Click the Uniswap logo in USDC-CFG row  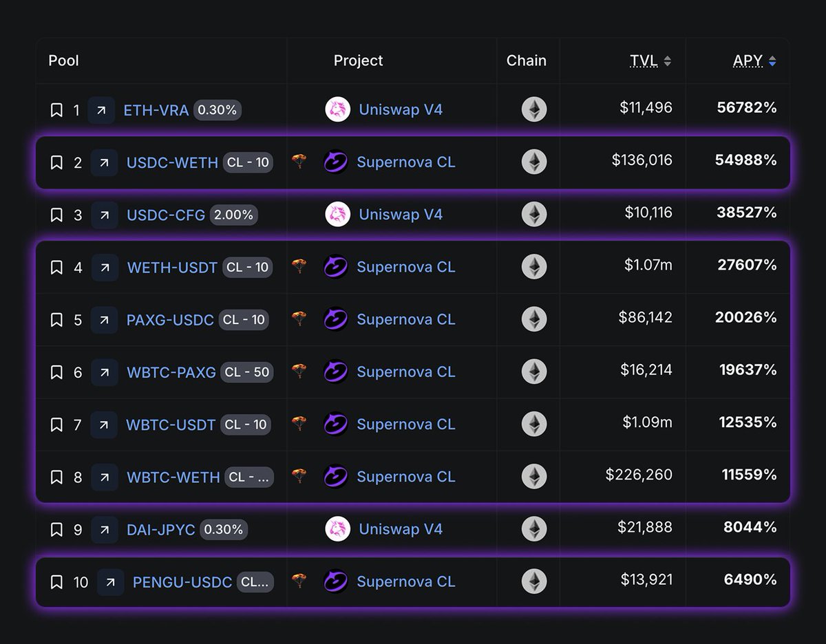pos(338,215)
